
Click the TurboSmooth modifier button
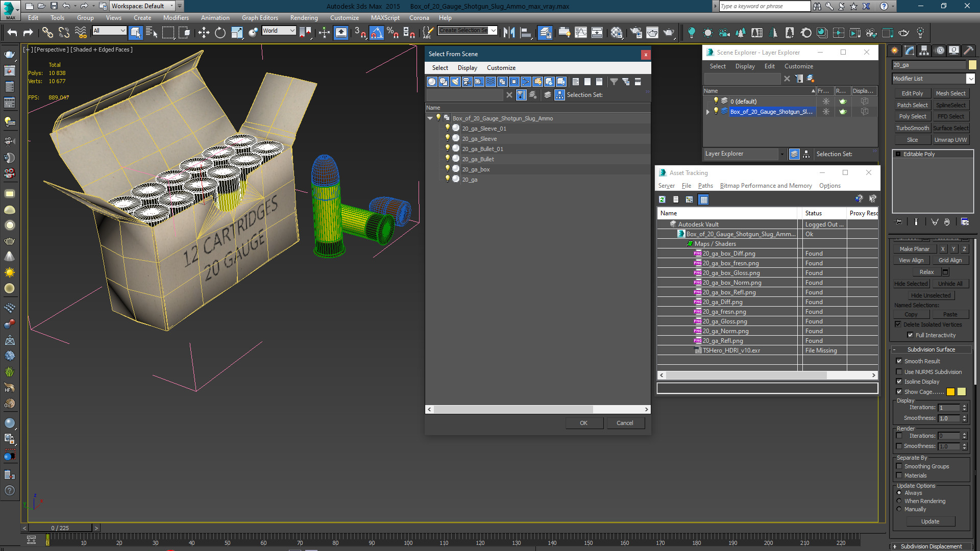point(912,128)
